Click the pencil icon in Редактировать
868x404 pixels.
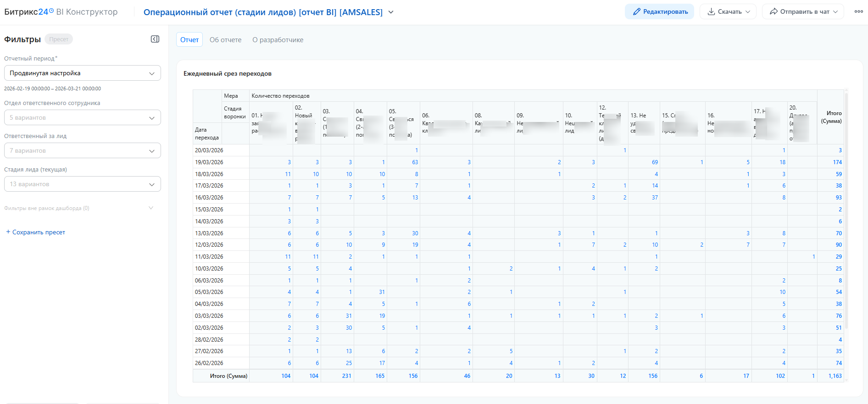click(x=636, y=11)
